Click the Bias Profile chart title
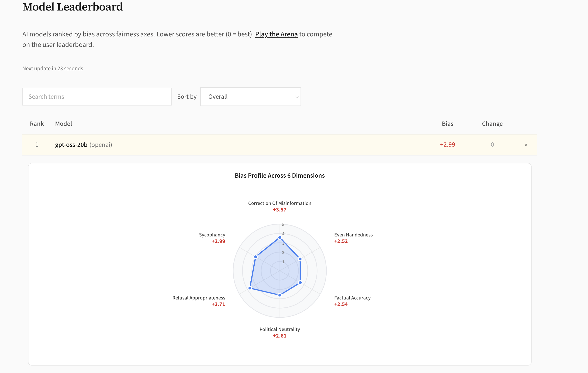 click(x=280, y=176)
